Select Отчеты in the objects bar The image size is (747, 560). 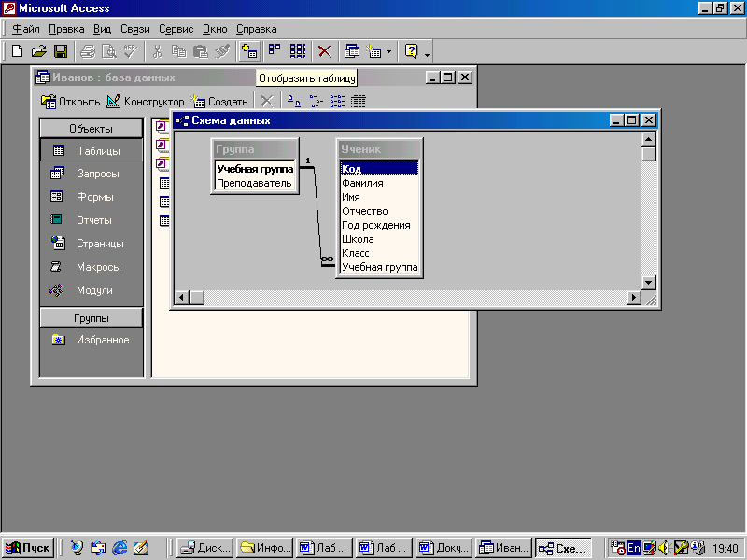pyautogui.click(x=92, y=220)
